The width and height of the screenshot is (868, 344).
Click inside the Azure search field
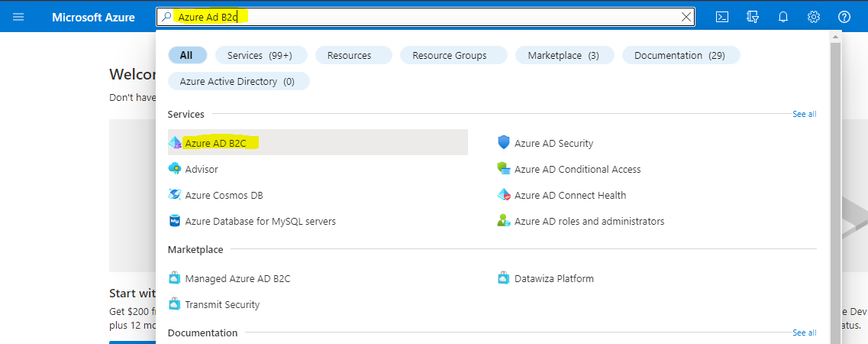[x=425, y=17]
